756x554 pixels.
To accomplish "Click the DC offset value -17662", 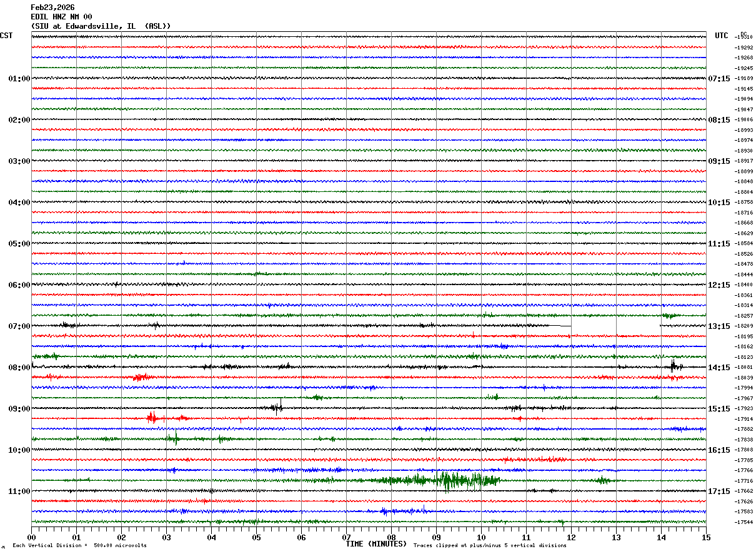I will (744, 491).
